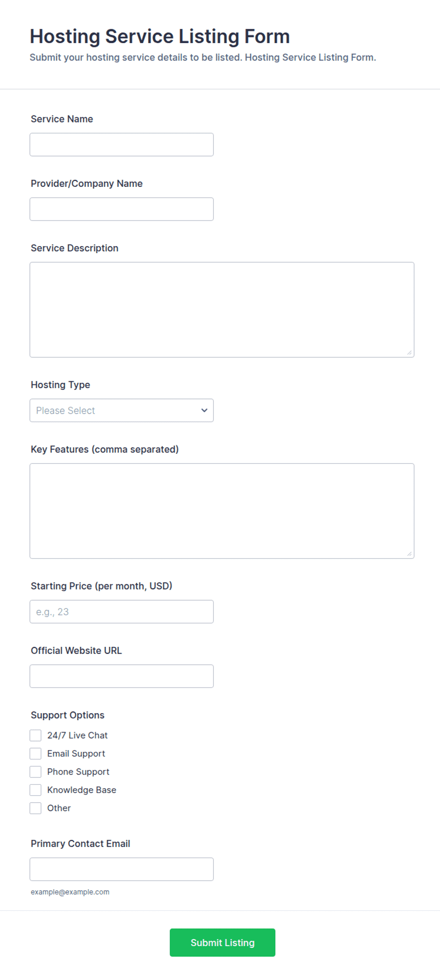
Task: Select the Other support option checkbox
Action: 35,808
